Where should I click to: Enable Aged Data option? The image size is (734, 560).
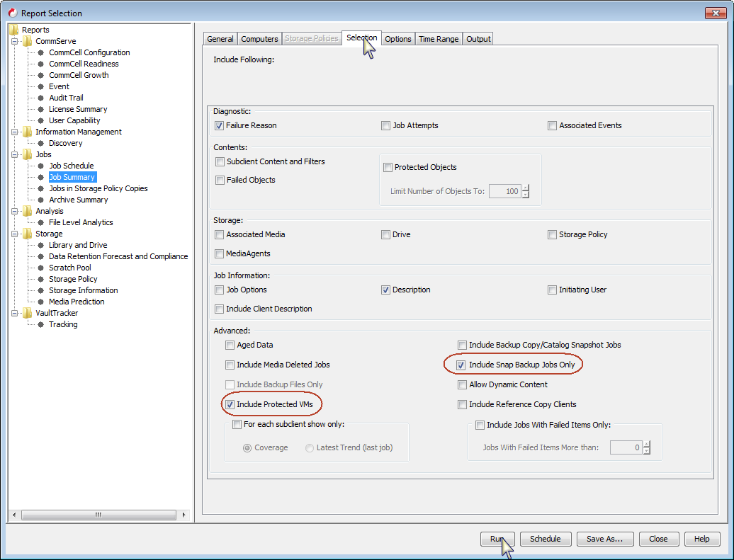[230, 345]
